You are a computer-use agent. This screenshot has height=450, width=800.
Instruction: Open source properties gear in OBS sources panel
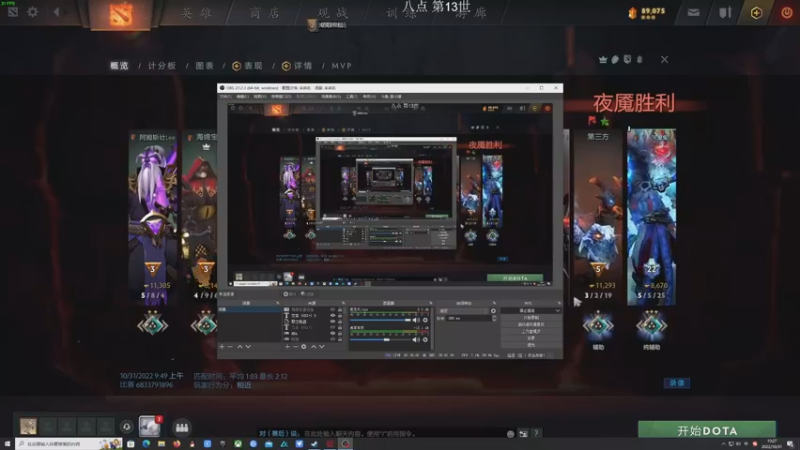click(x=304, y=346)
